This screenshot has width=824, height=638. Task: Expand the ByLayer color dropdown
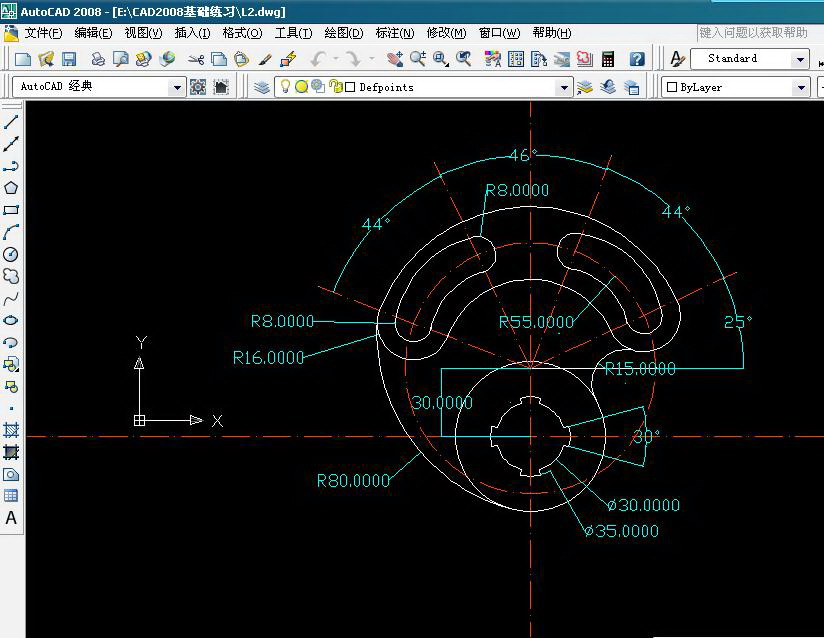click(801, 87)
